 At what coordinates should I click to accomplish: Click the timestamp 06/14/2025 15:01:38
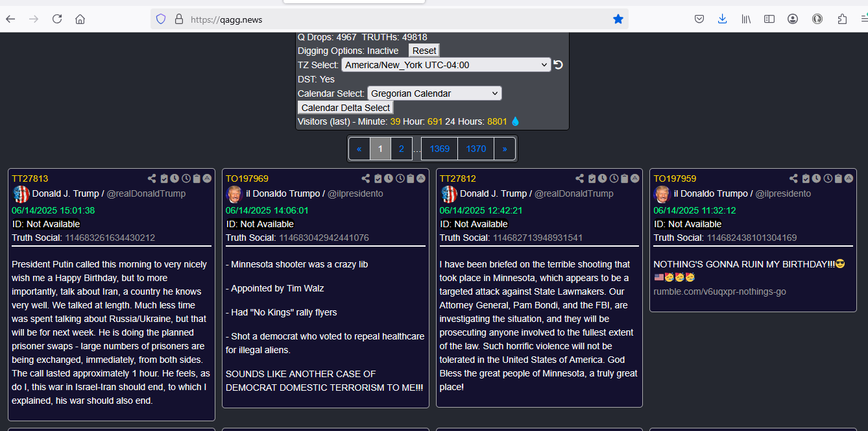[x=53, y=210]
